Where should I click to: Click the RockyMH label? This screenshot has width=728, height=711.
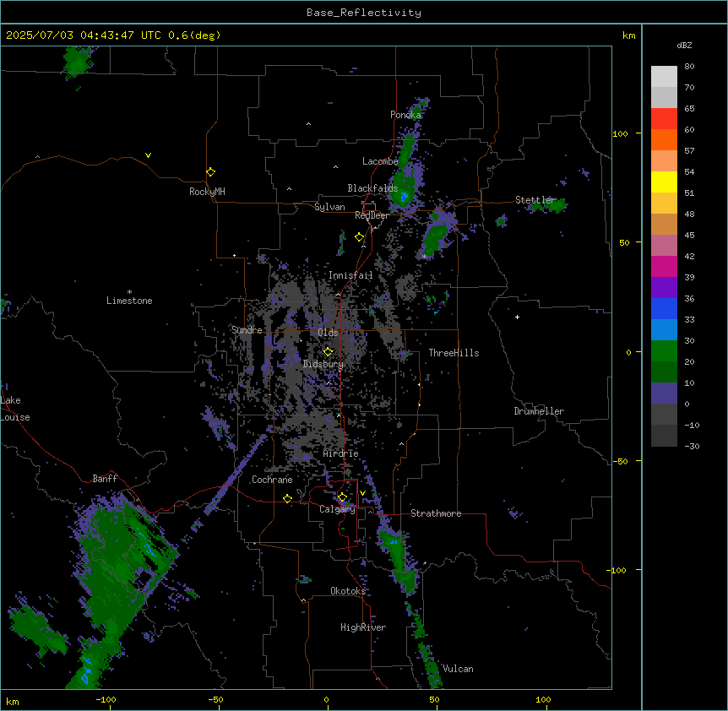coord(207,192)
